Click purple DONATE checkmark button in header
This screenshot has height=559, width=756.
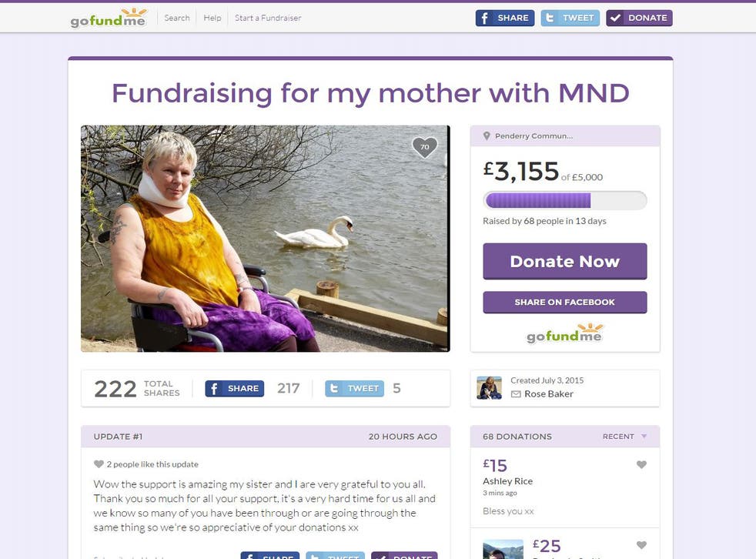[639, 18]
